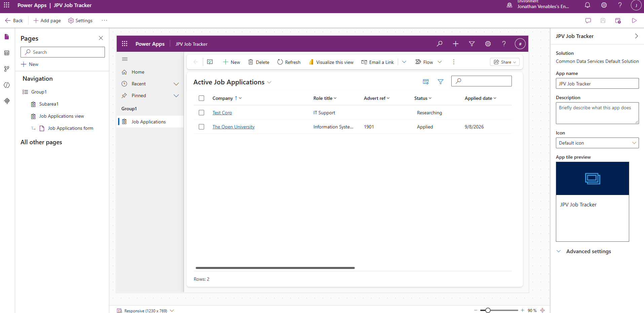Click the Show Chart icon in the grid toolbar
The width and height of the screenshot is (644, 313).
(210, 62)
